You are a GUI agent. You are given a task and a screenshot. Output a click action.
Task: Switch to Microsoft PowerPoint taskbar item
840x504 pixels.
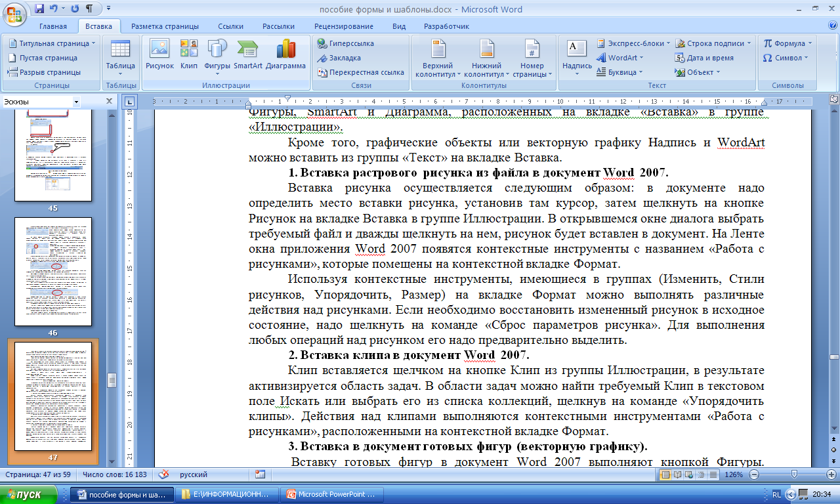click(332, 494)
